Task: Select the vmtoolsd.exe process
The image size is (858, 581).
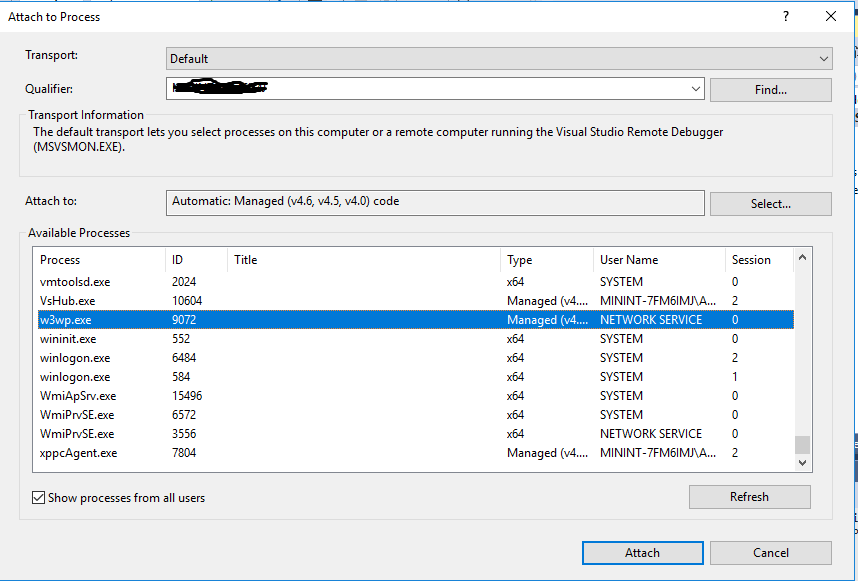Action: pos(300,281)
